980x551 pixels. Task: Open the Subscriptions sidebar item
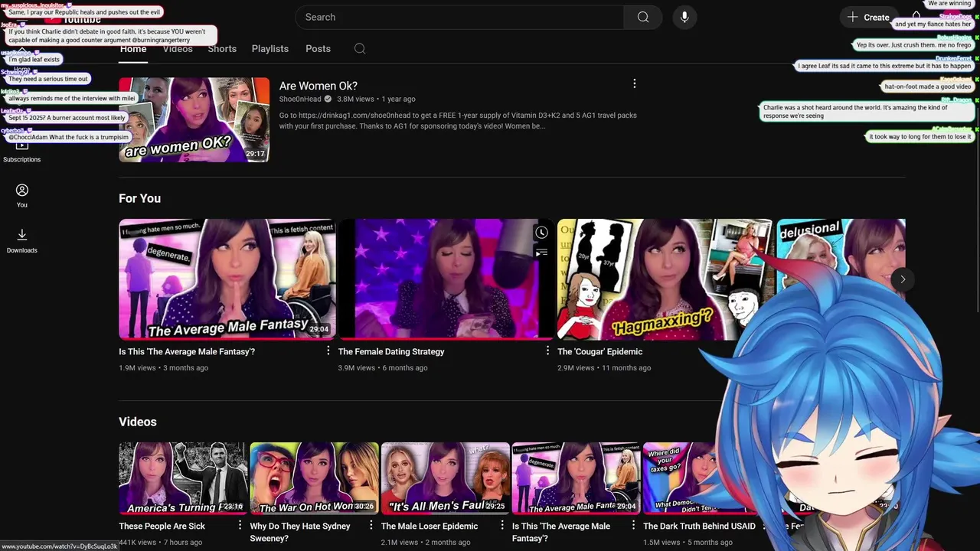pos(21,151)
